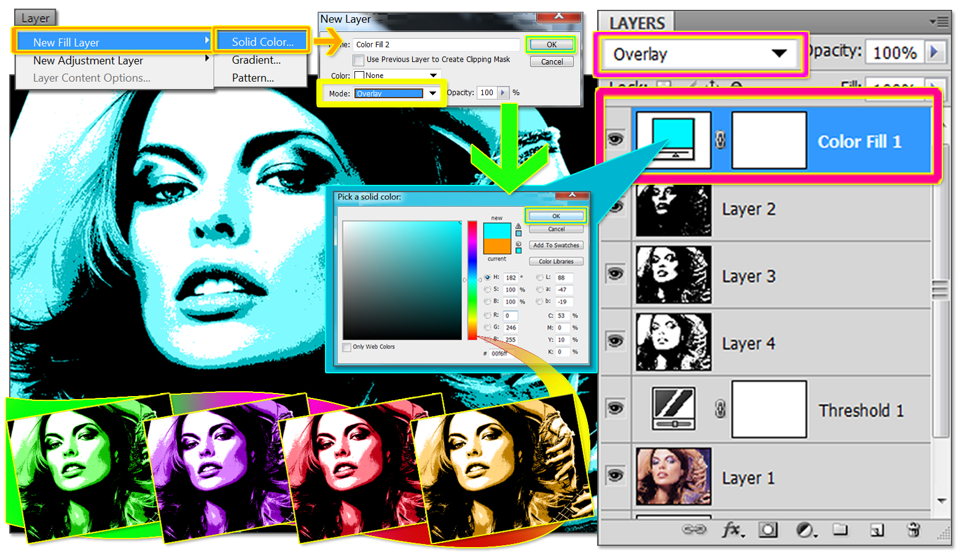Open the Mode dropdown in New Layer dialog

pyautogui.click(x=396, y=93)
